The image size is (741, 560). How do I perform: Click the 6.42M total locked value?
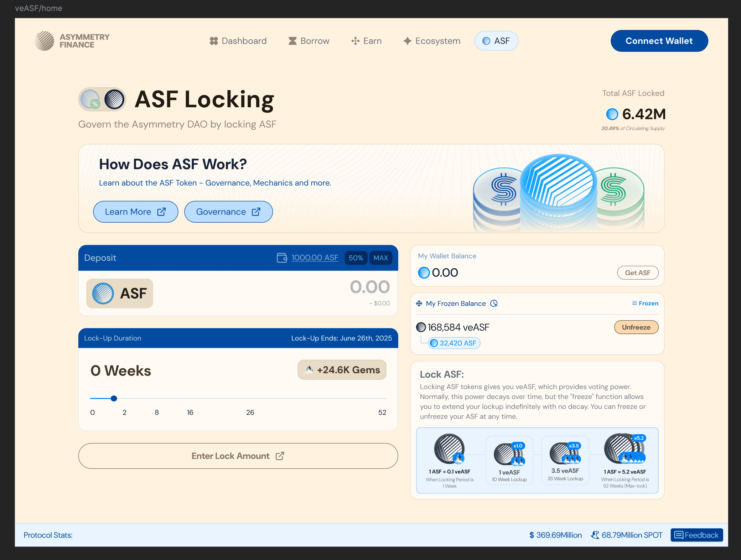(644, 114)
